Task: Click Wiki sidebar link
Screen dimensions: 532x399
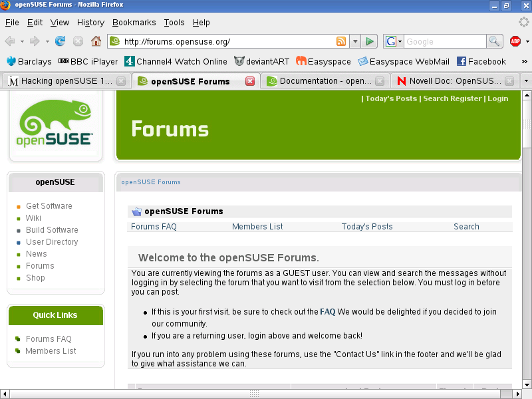Action: (33, 218)
